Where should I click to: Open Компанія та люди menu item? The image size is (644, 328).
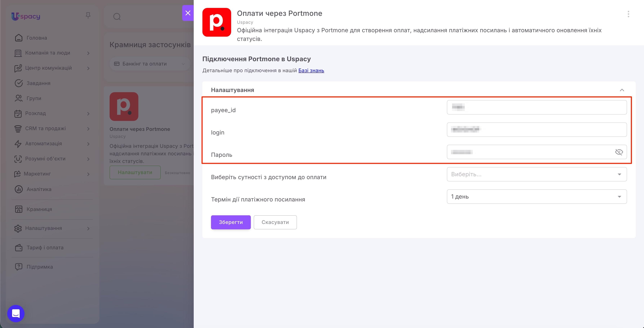[48, 53]
